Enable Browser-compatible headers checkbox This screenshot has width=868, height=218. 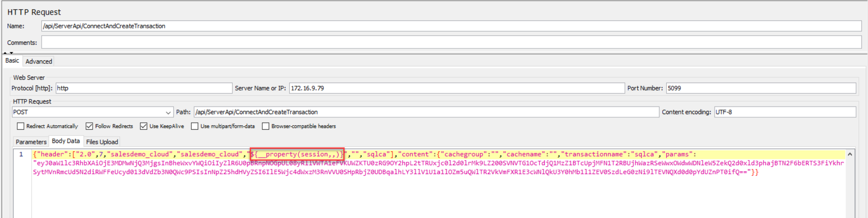pyautogui.click(x=265, y=127)
